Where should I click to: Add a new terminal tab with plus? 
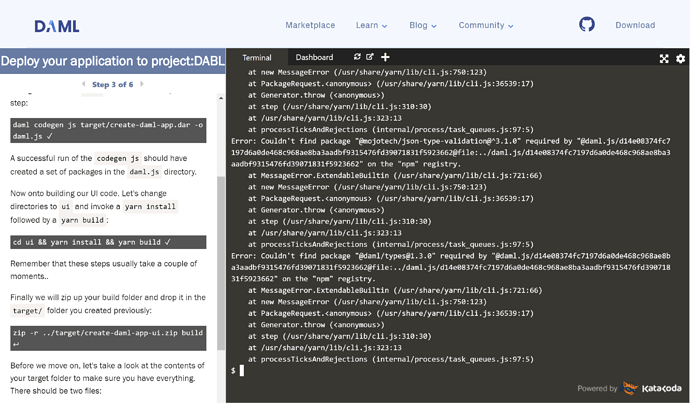point(385,58)
